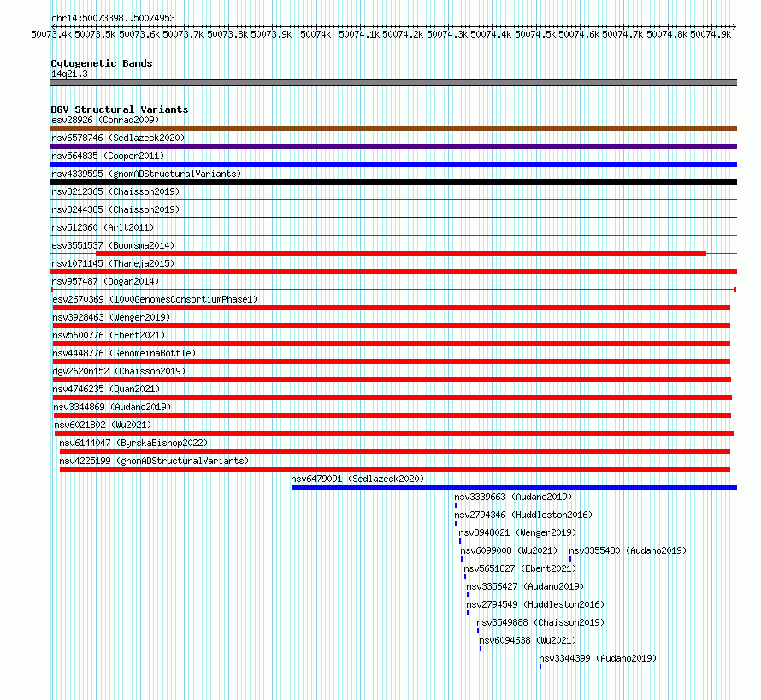This screenshot has width=761, height=700.
Task: Select the black nsv4339595 variant bar
Action: coord(393,182)
